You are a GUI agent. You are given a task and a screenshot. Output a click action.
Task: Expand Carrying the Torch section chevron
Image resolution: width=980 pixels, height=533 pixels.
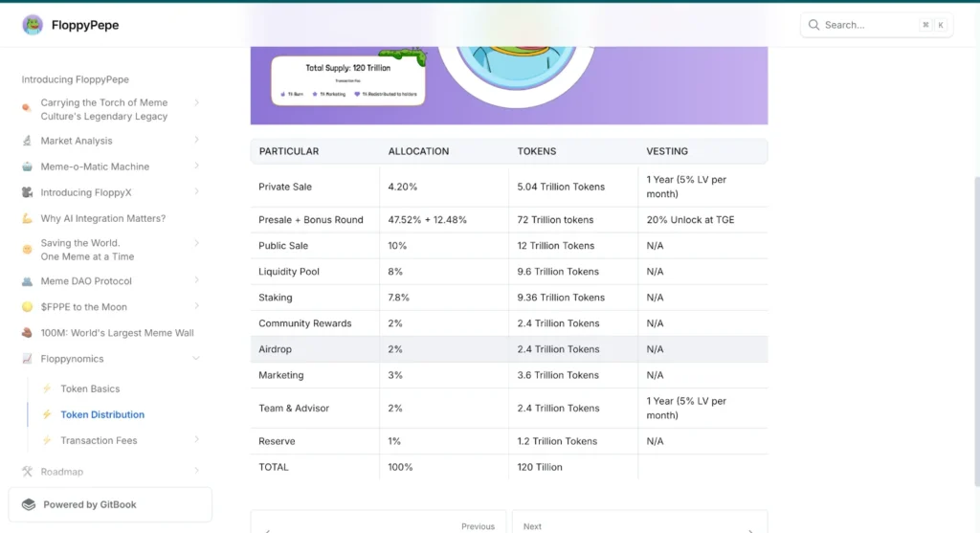pyautogui.click(x=196, y=102)
